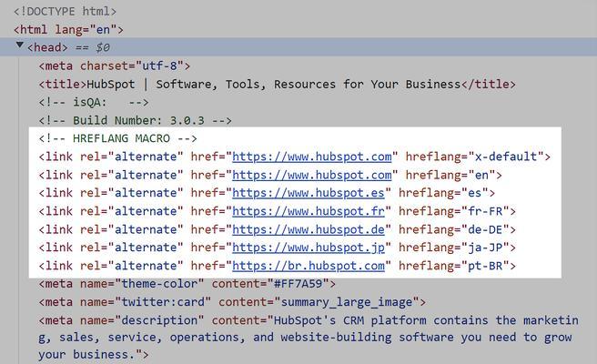Select the isQA comment line
The width and height of the screenshot is (597, 364).
point(94,102)
